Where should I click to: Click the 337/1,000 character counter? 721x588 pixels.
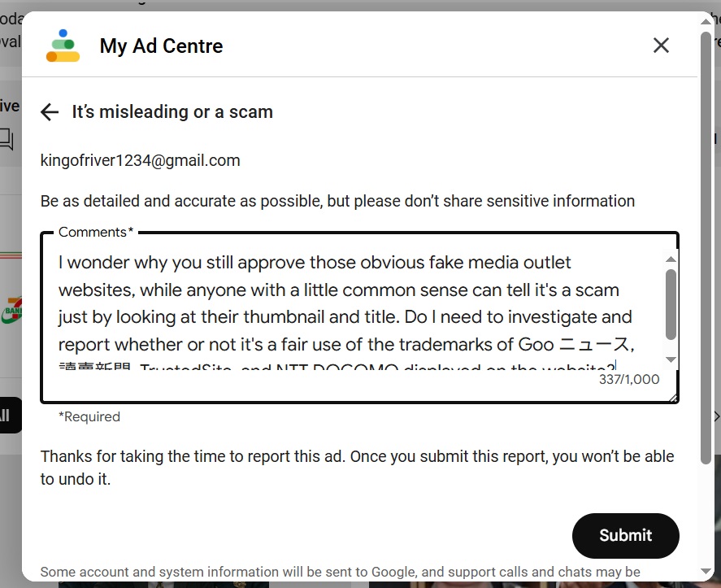[x=629, y=379]
